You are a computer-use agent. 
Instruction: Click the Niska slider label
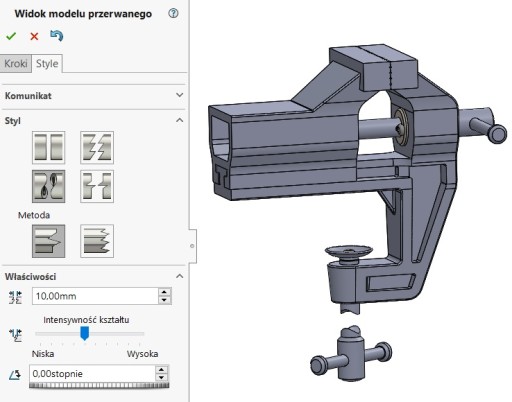43,354
